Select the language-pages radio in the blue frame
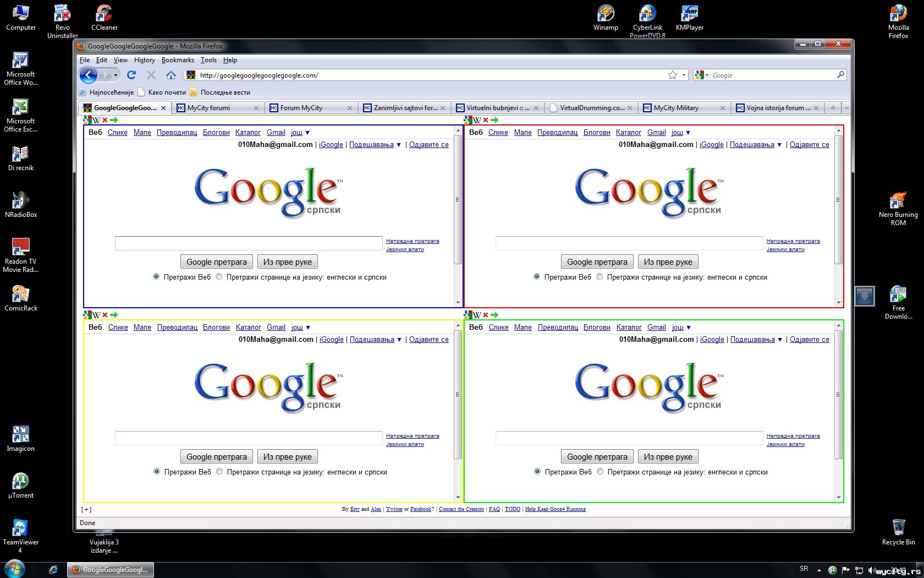 [x=219, y=277]
